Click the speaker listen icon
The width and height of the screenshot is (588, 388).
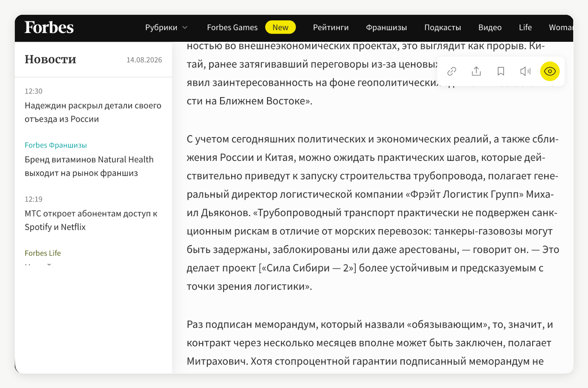point(525,71)
